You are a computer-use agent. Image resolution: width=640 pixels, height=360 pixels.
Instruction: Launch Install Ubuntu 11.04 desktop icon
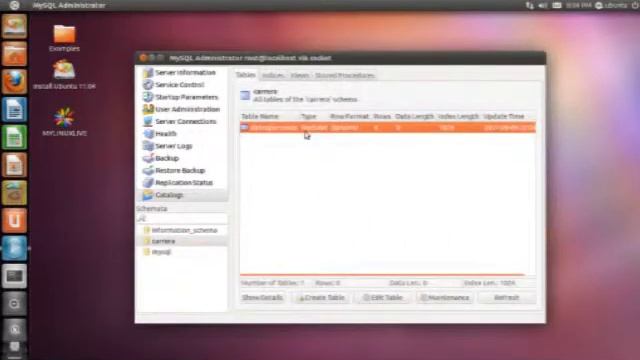tap(64, 75)
